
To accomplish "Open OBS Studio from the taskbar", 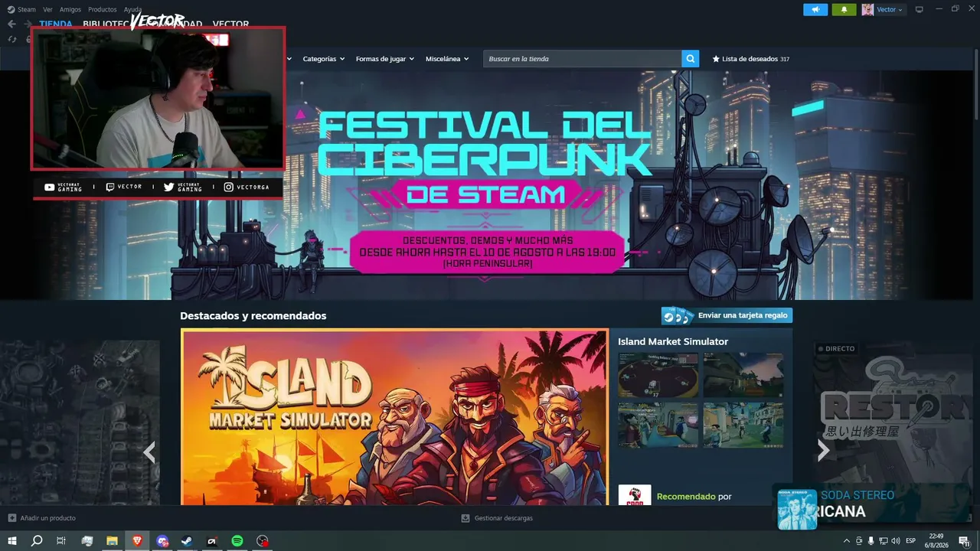I will tap(263, 541).
